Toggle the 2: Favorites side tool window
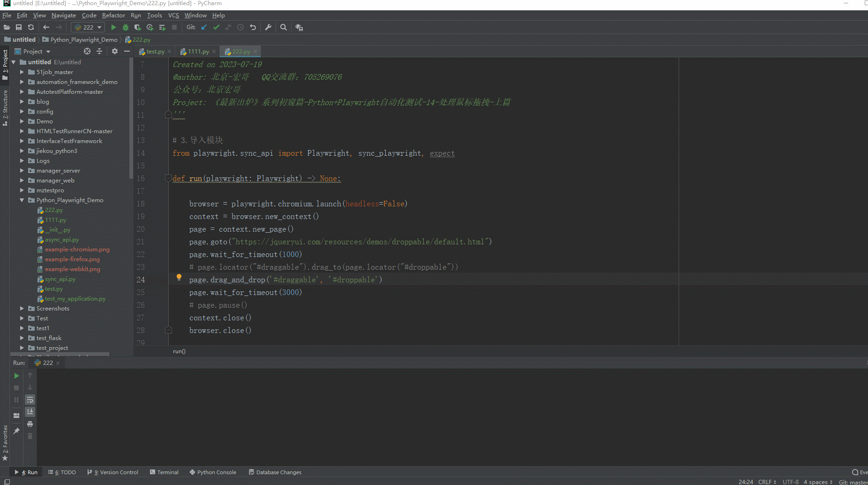Image resolution: width=868 pixels, height=485 pixels. [x=5, y=443]
